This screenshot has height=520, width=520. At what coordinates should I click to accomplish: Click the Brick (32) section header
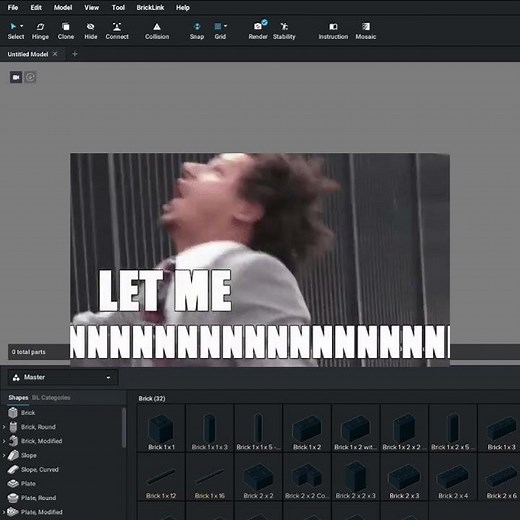click(152, 398)
